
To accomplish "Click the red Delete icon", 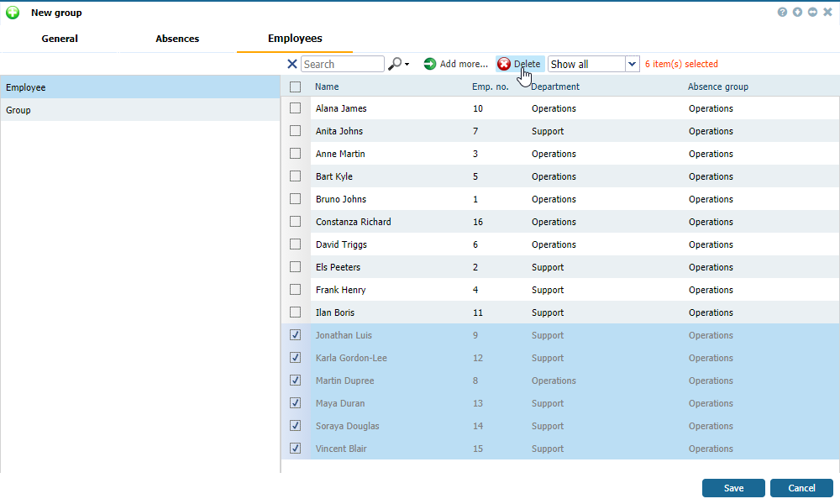I will point(504,64).
